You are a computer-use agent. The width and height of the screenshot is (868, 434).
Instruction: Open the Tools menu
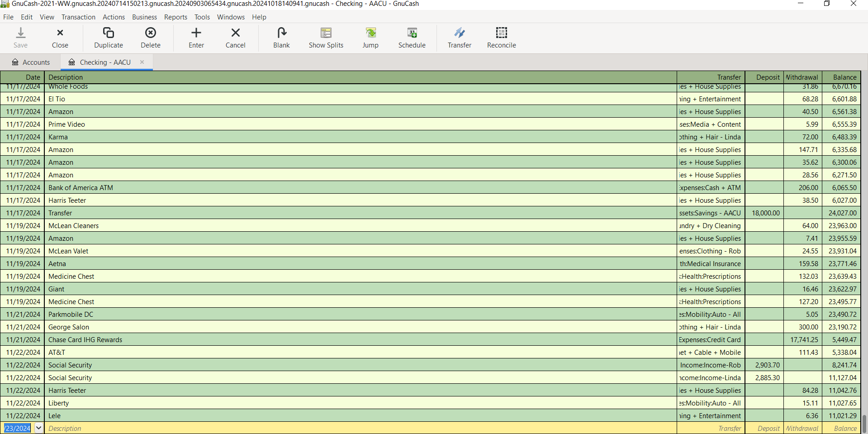coord(202,17)
